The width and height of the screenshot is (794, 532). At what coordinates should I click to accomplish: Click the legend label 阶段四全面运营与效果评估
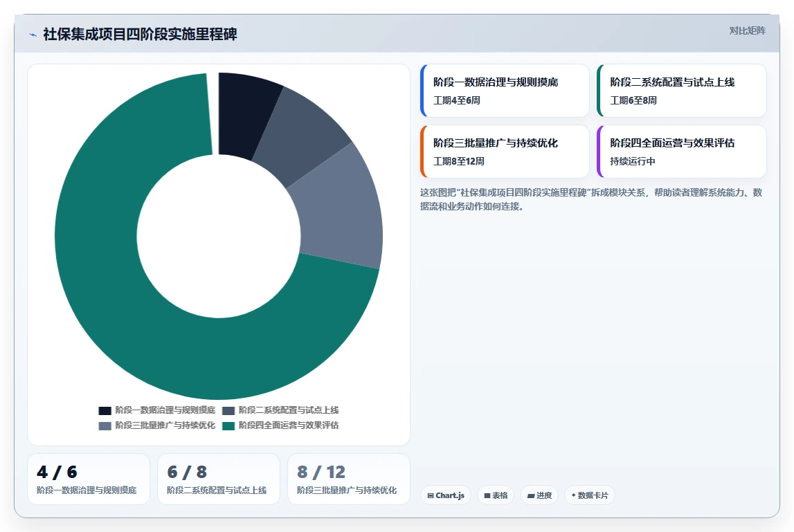[x=289, y=425]
